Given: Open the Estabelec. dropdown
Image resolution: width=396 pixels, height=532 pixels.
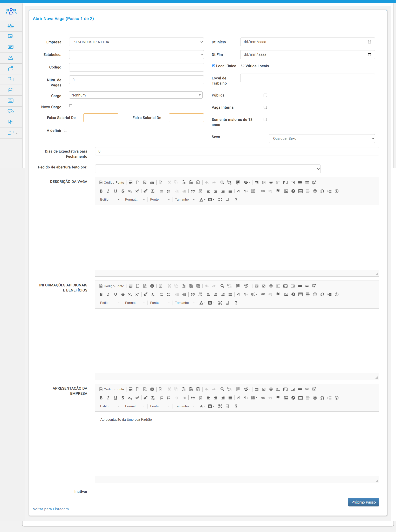Looking at the screenshot, I should (x=136, y=55).
